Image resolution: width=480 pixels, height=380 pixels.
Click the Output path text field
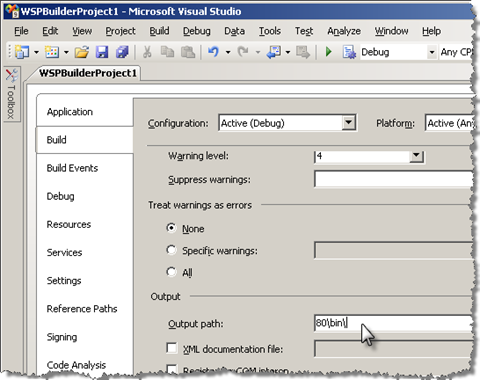click(393, 323)
